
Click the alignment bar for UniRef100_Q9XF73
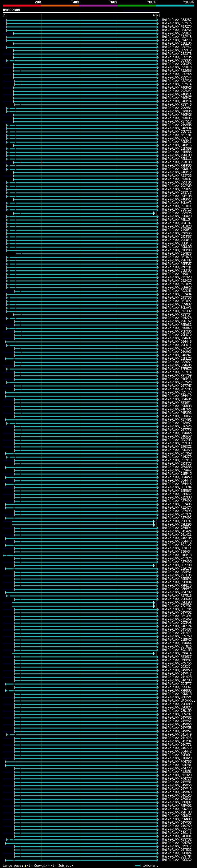[x=86, y=464]
